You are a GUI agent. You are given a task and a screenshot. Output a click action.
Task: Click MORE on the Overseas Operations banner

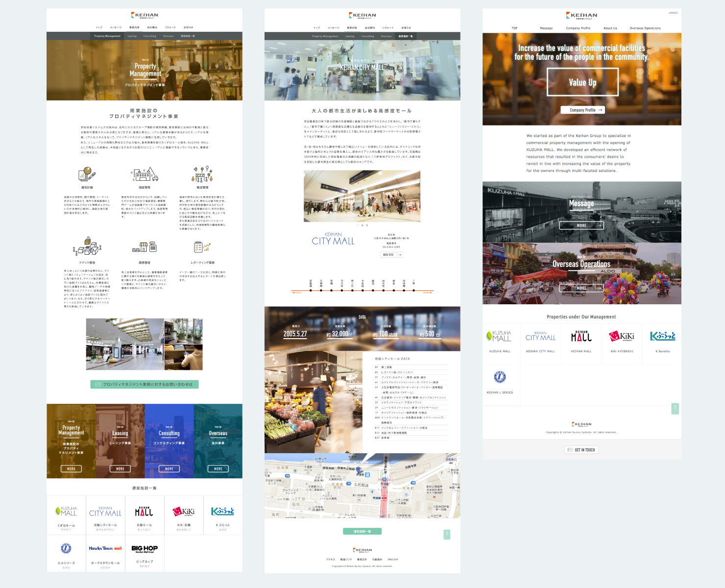point(581,288)
